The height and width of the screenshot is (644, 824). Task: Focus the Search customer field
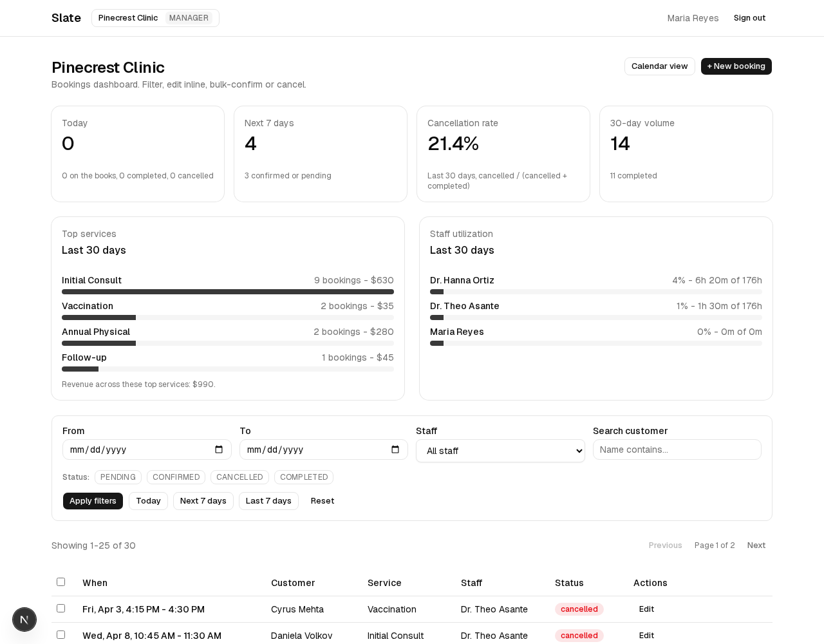point(677,450)
